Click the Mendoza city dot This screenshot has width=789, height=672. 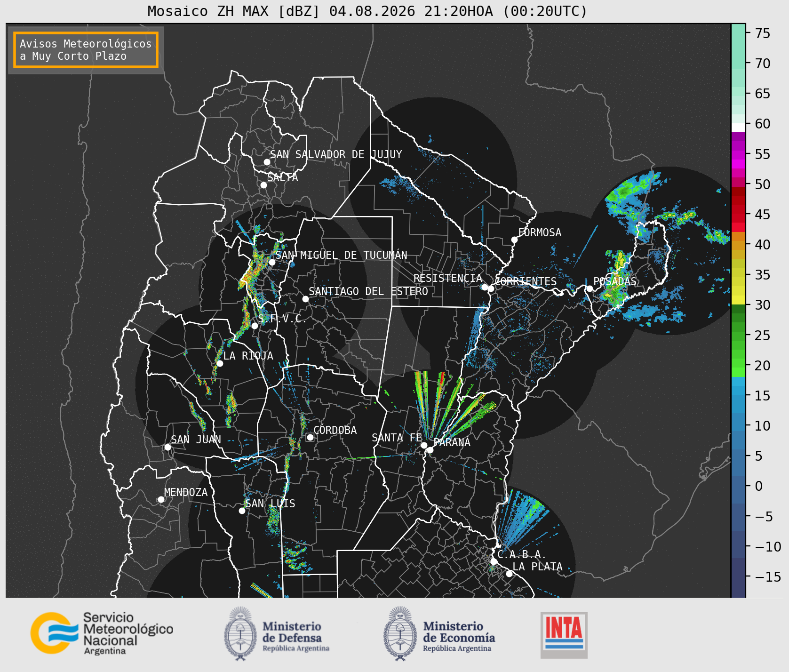[x=161, y=499]
